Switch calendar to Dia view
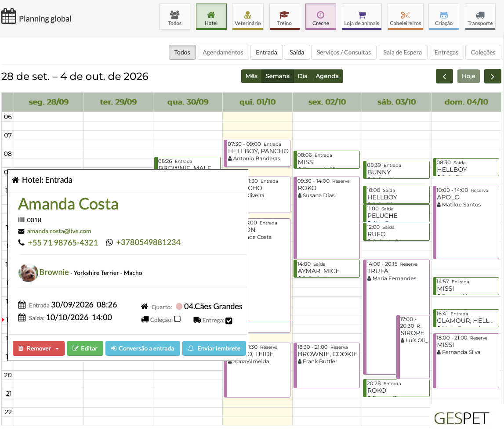The image size is (504, 430). (302, 76)
